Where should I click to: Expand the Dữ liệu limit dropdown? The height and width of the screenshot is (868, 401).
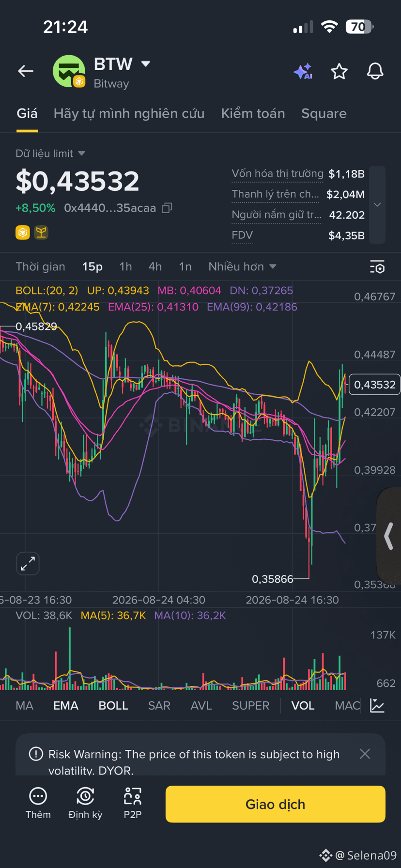[x=50, y=154]
